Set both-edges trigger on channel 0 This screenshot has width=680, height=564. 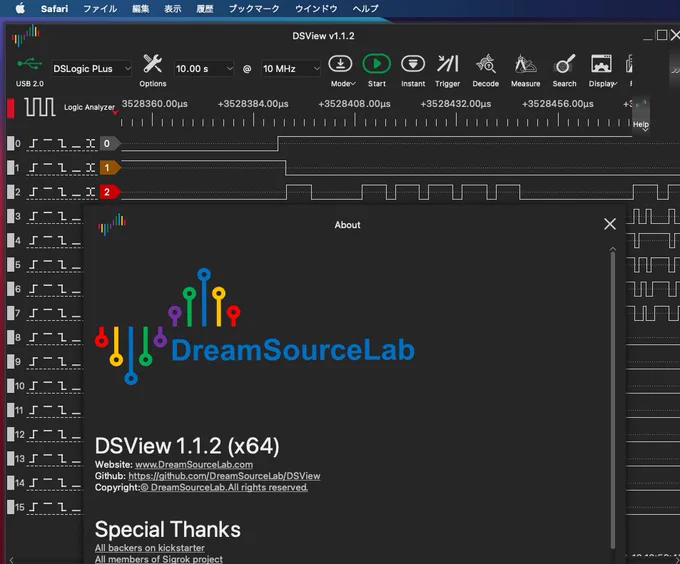pos(90,143)
